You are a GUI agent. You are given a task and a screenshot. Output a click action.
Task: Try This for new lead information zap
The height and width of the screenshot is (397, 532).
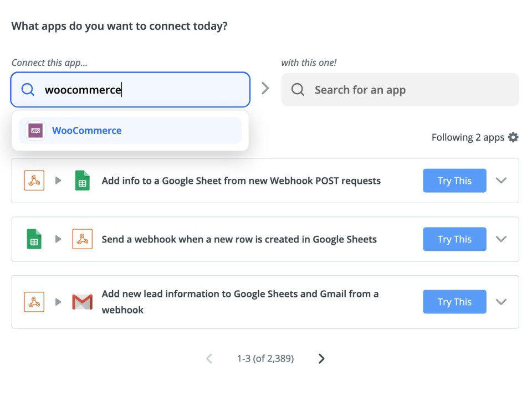[454, 302]
